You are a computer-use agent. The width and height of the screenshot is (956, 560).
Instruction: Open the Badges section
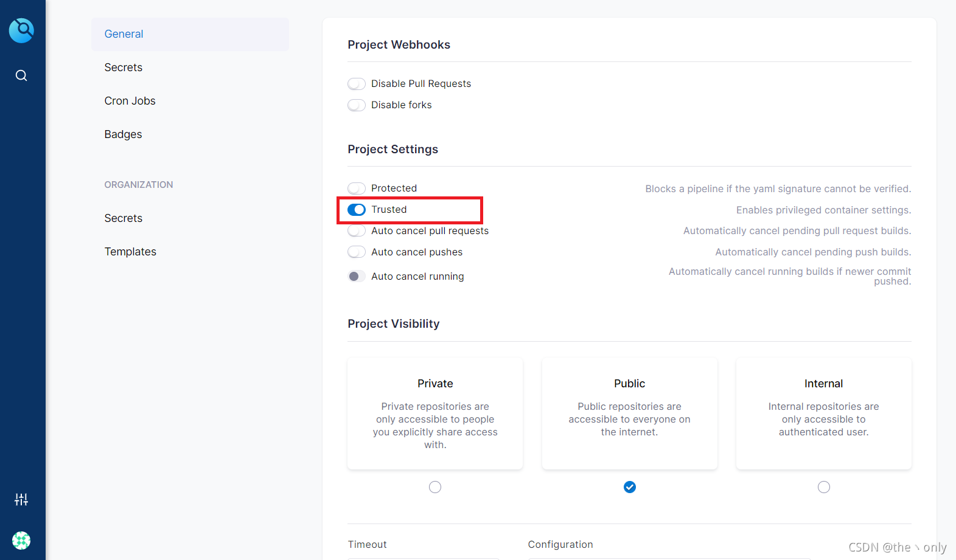coord(190,134)
